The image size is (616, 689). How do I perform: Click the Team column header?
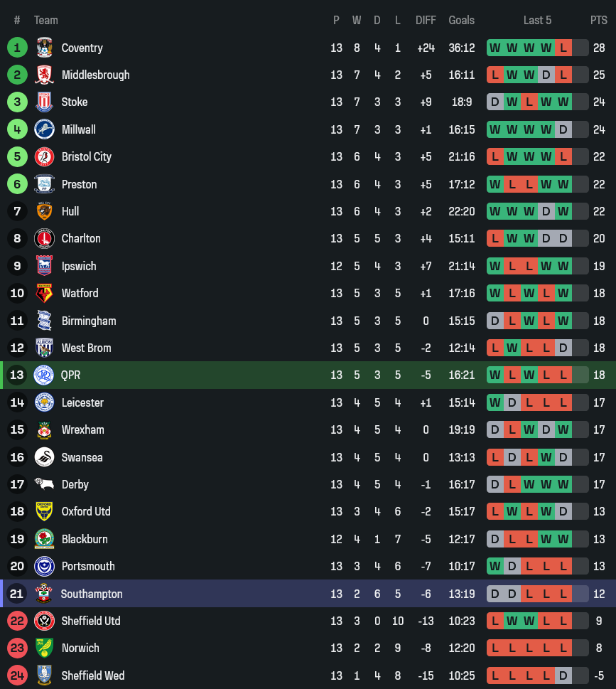pos(46,20)
